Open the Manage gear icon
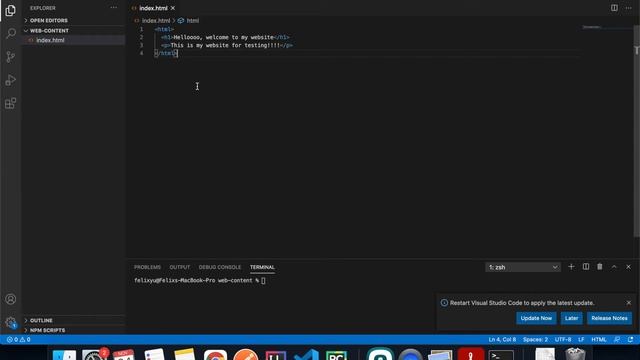 point(11,322)
